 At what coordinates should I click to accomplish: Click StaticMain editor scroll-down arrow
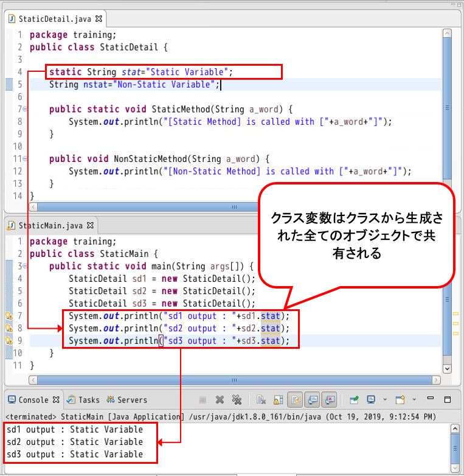point(448,368)
